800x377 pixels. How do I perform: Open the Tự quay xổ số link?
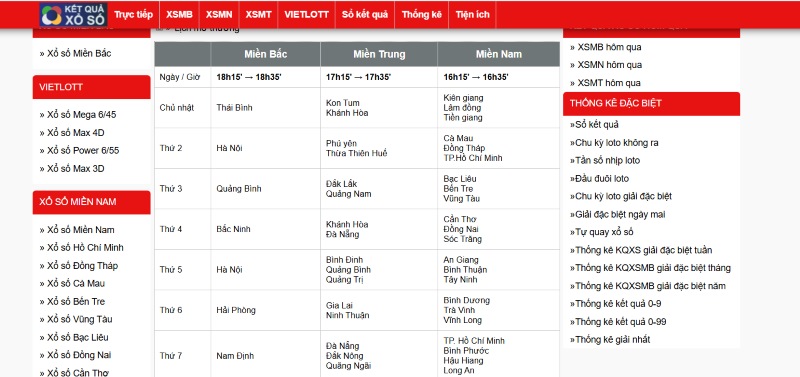602,232
